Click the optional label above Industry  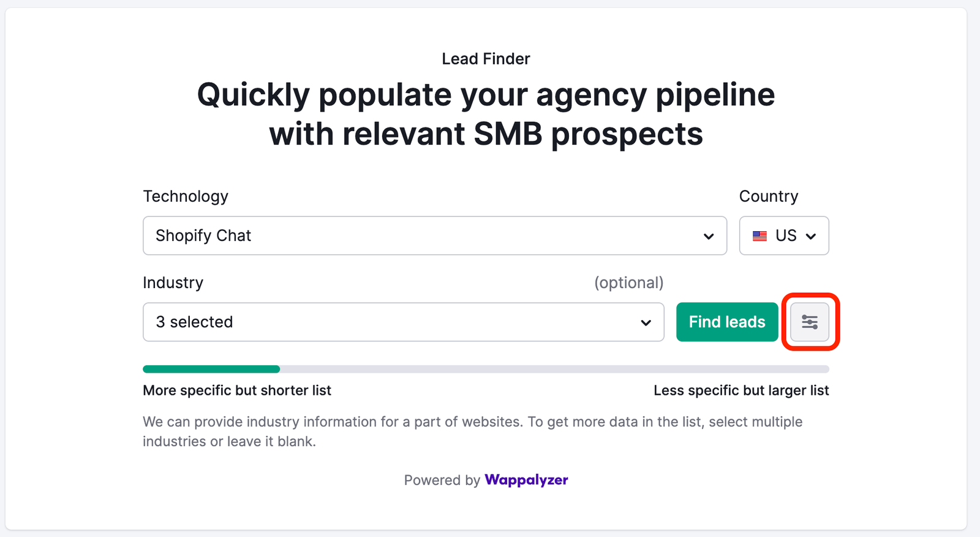(628, 282)
